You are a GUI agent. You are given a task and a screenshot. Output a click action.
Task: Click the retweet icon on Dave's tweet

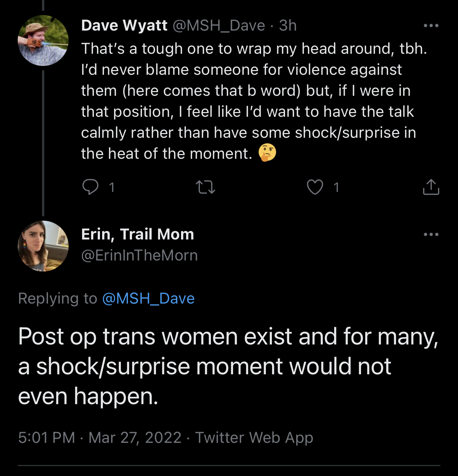205,187
